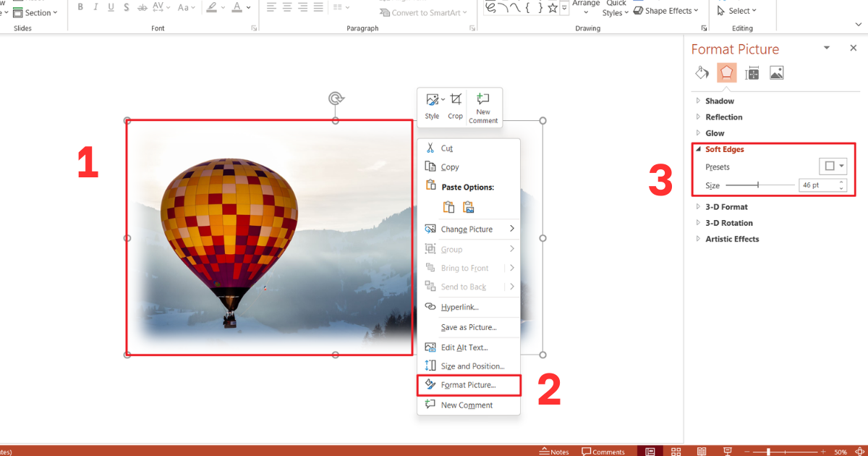Switch to Slide Sorter view in status bar

coord(676,450)
